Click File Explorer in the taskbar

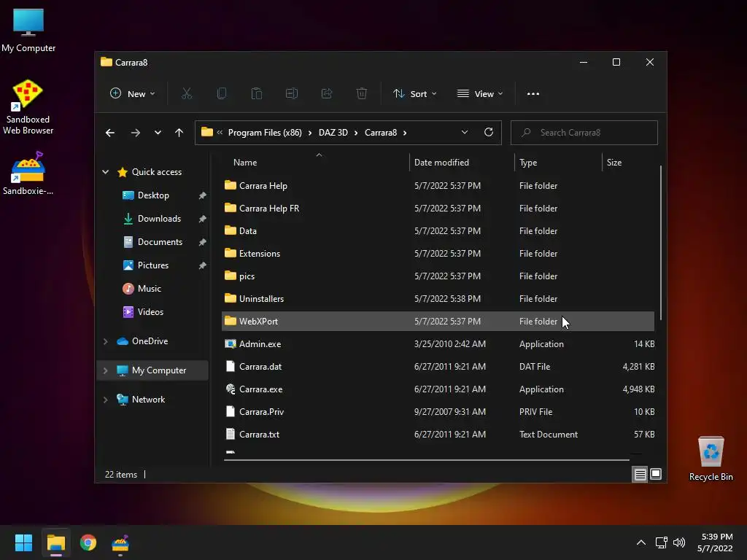pos(56,542)
